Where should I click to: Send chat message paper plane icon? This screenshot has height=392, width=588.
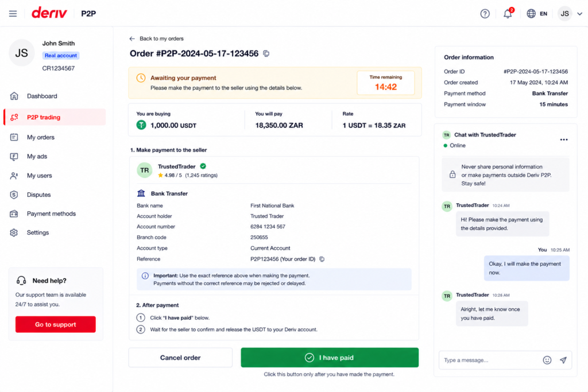563,360
